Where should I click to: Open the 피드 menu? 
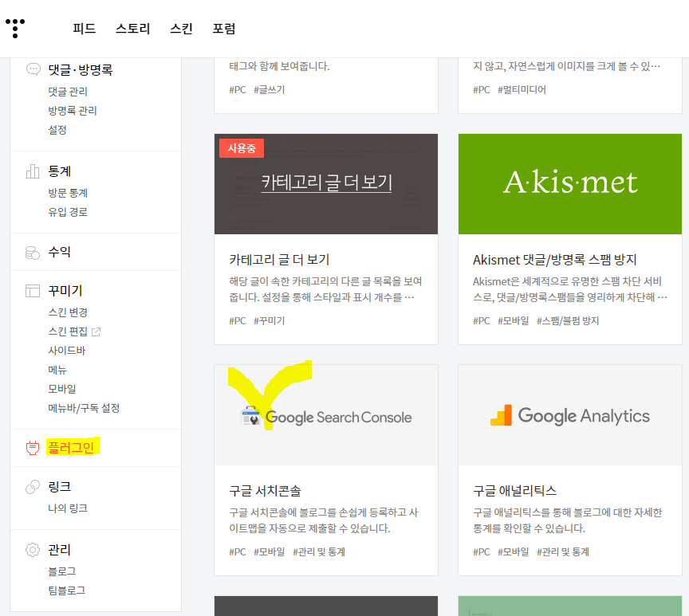click(84, 29)
